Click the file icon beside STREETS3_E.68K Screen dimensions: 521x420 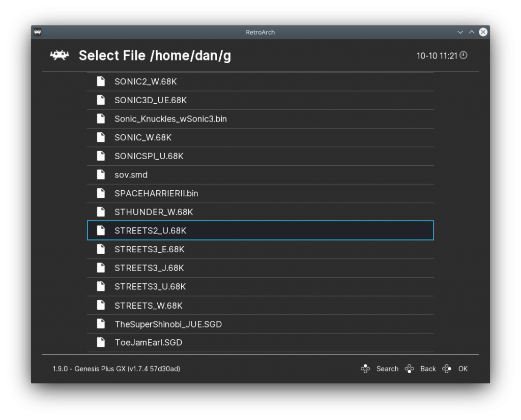(101, 249)
